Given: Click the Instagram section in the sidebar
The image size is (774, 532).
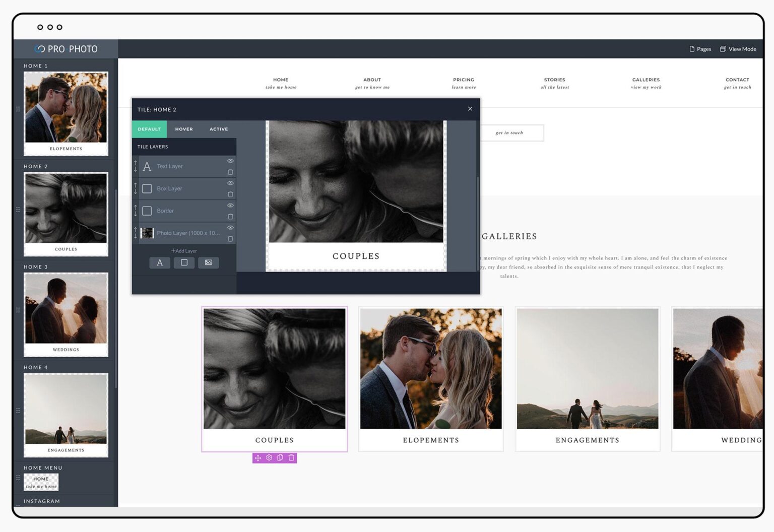Looking at the screenshot, I should click(x=41, y=501).
